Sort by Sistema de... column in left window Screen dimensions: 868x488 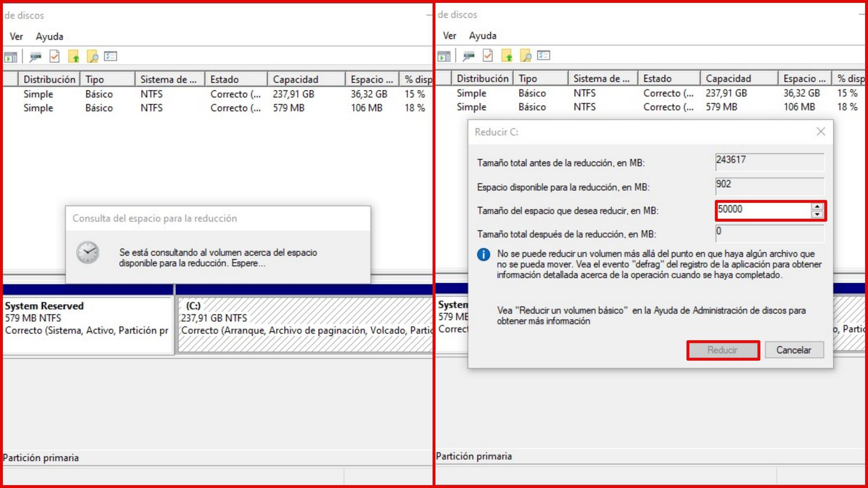tap(170, 80)
